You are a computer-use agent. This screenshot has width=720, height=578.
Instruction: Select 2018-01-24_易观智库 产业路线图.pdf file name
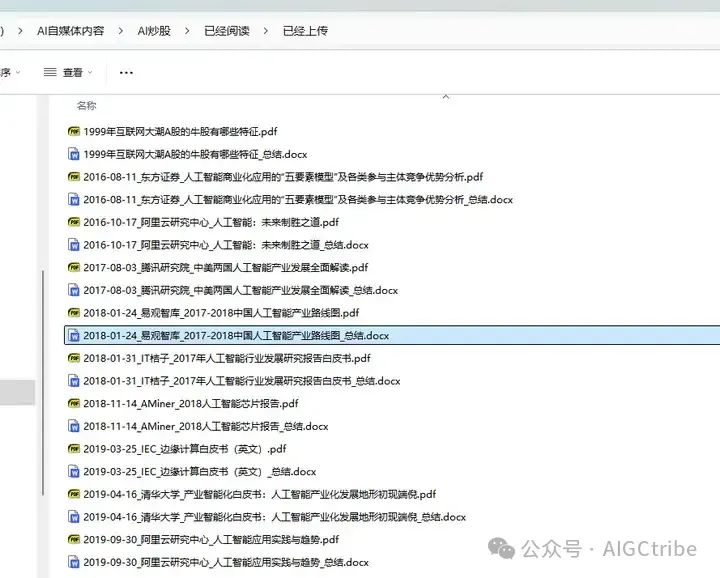click(x=221, y=313)
